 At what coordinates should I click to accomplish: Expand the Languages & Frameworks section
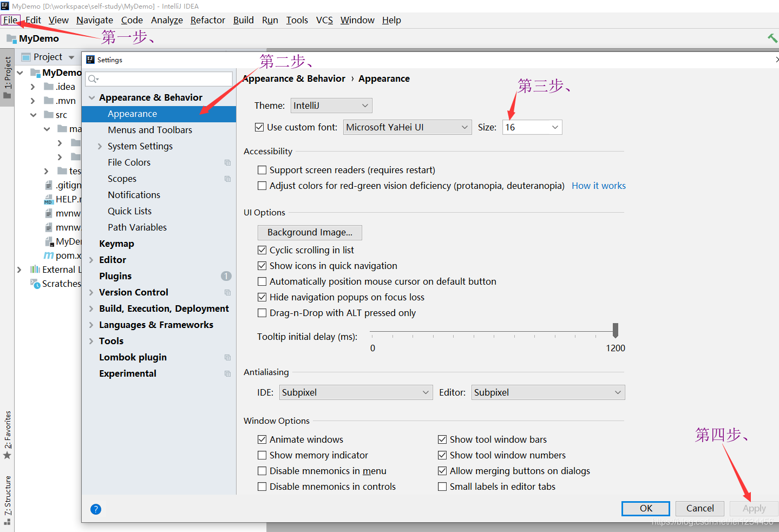pyautogui.click(x=91, y=325)
